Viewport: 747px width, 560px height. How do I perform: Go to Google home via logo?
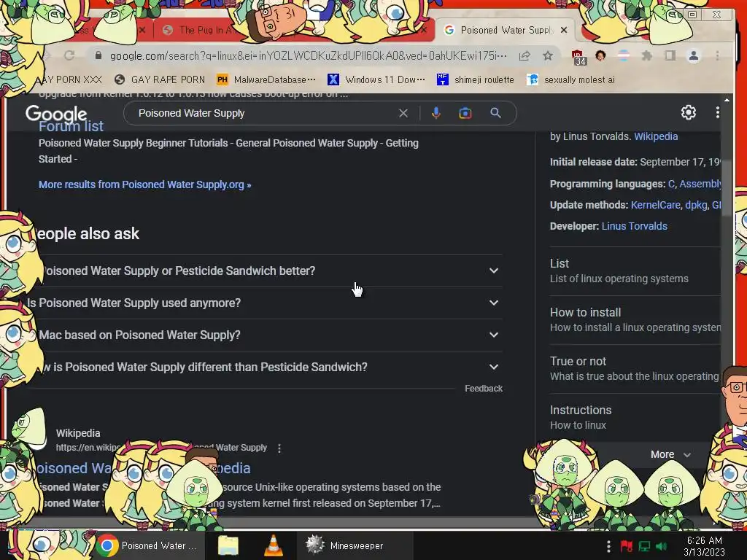[x=56, y=114]
